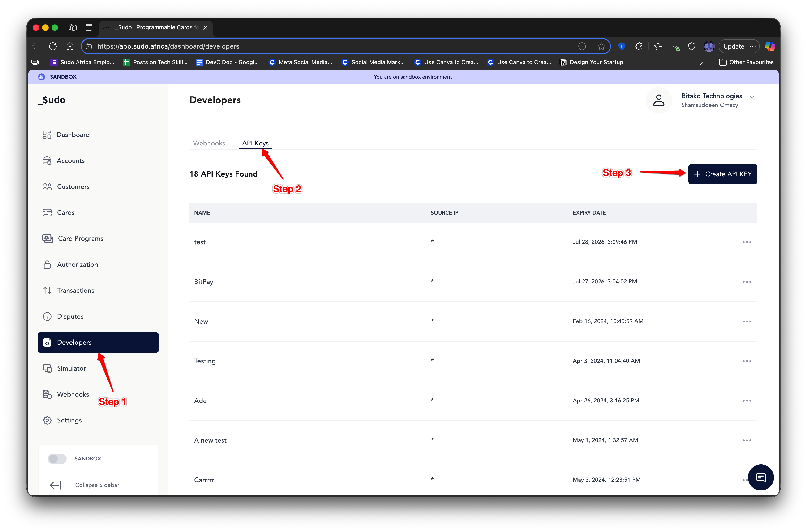
Task: Open options menu for test key
Action: coord(747,242)
